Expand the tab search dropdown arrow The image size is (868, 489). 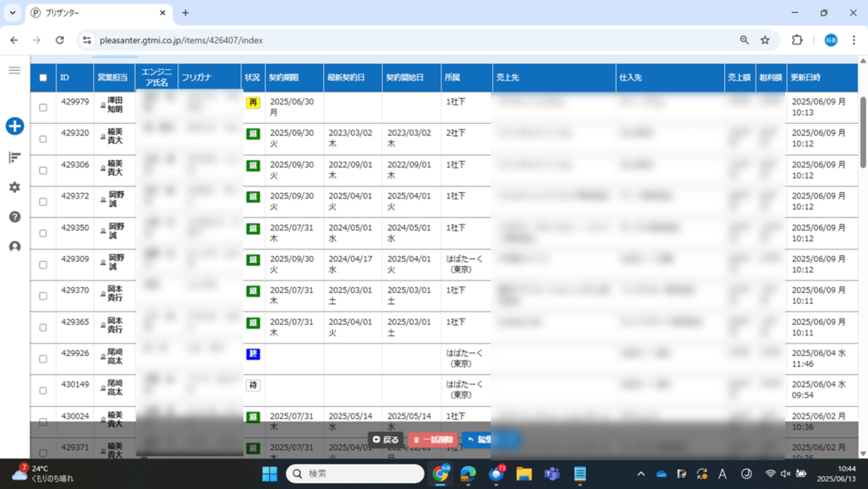(x=13, y=13)
